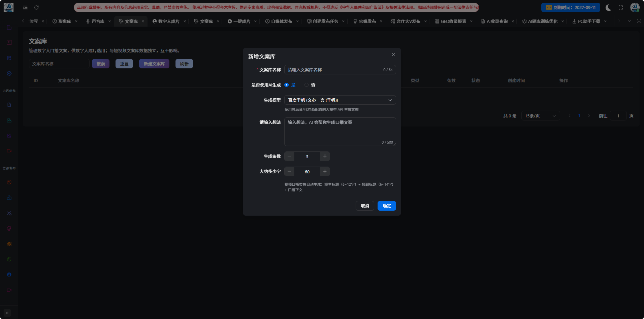Close the 新增文案库 dialog with X
The height and width of the screenshot is (319, 644).
tap(393, 55)
